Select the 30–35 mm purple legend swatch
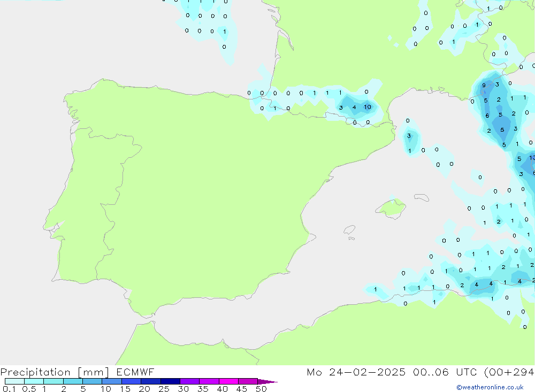The image size is (535, 392). [190, 381]
